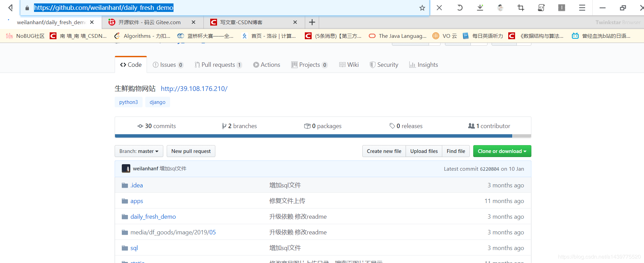Image resolution: width=644 pixels, height=263 pixels.
Task: Click the browser back arrow
Action: point(11,7)
